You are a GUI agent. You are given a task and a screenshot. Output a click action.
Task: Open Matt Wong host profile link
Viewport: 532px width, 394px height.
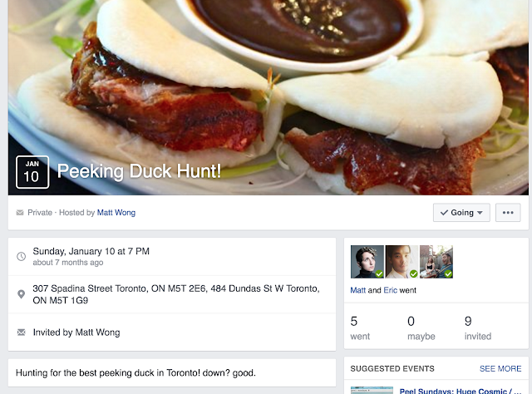[x=116, y=213]
